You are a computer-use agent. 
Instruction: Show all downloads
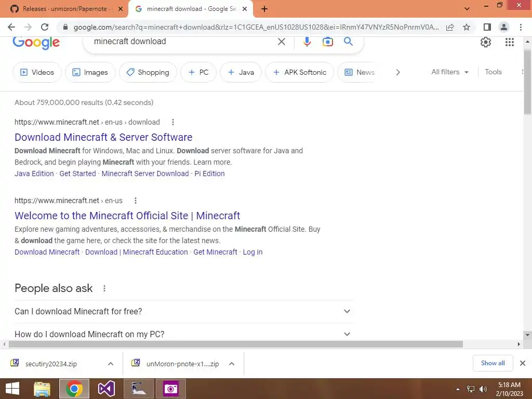[x=493, y=363]
